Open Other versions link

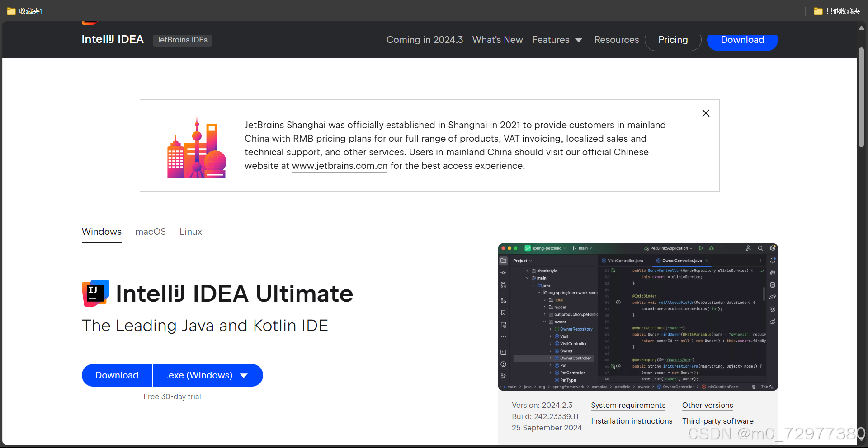[708, 405]
